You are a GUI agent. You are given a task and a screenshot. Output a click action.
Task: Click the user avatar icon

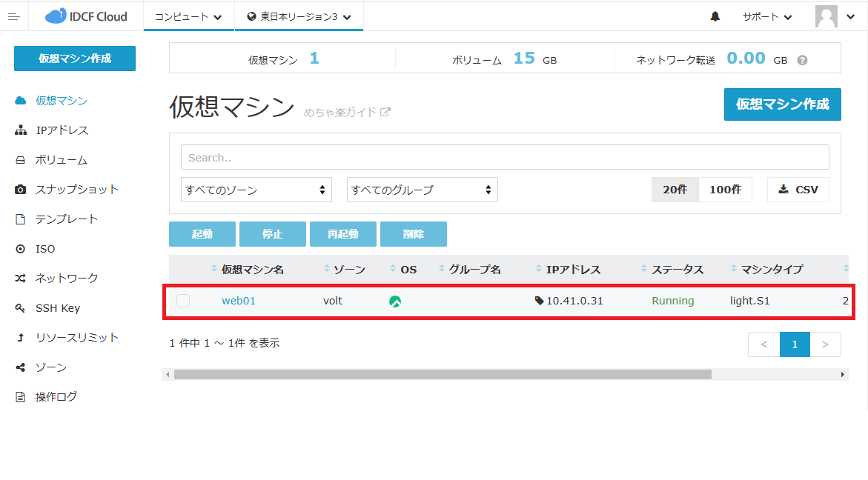pos(826,16)
